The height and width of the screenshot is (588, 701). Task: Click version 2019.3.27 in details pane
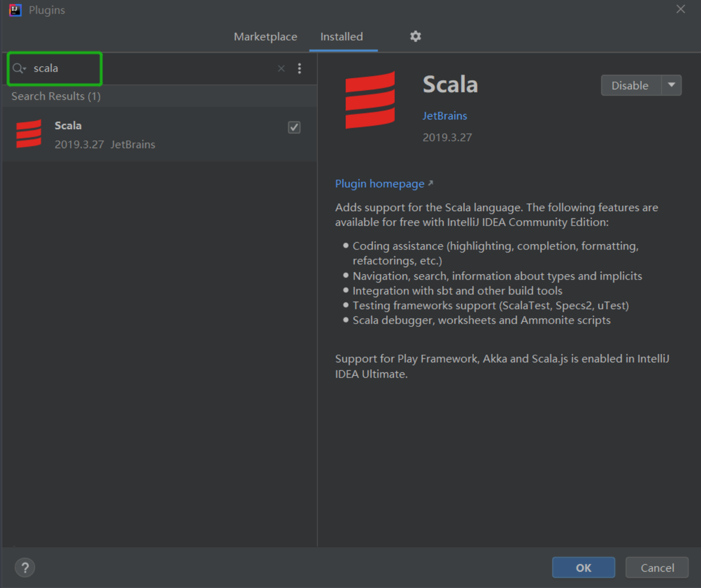(447, 137)
